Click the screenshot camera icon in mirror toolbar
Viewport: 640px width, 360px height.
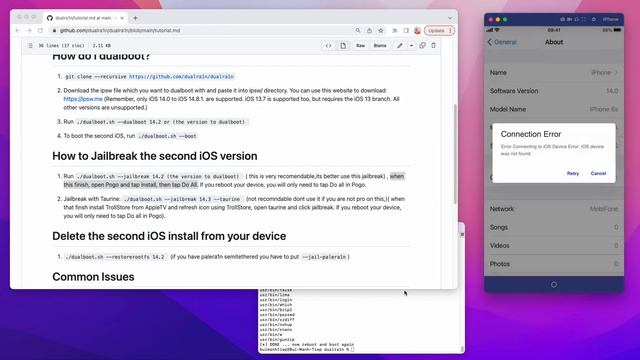click(x=562, y=19)
